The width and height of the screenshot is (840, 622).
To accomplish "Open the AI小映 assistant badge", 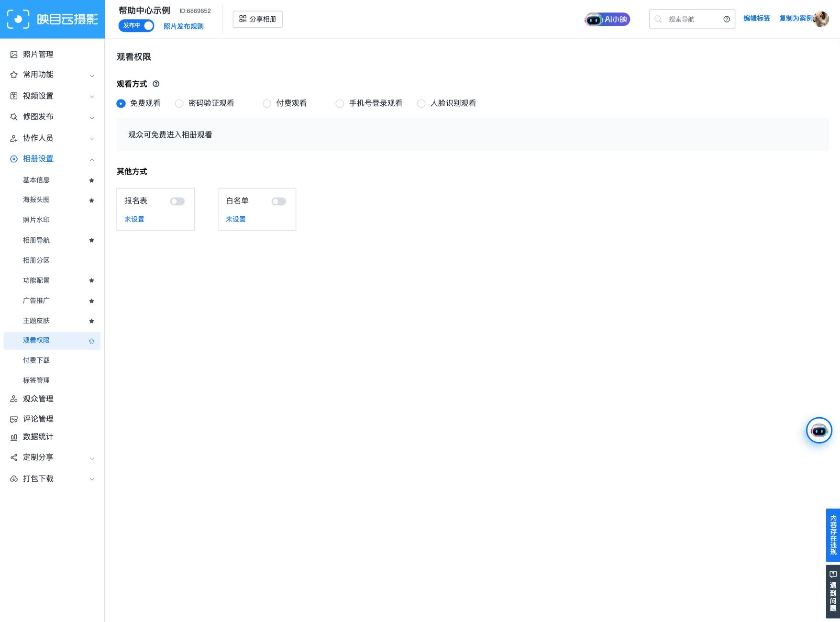I will pyautogui.click(x=607, y=19).
